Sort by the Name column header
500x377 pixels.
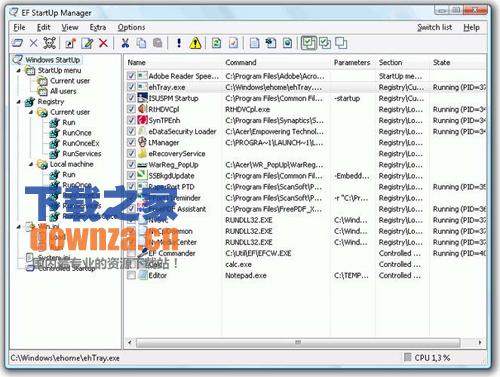click(173, 62)
